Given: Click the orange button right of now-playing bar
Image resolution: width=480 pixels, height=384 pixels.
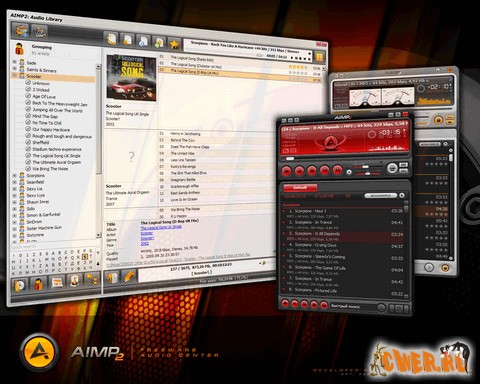Looking at the screenshot, I should point(319,57).
